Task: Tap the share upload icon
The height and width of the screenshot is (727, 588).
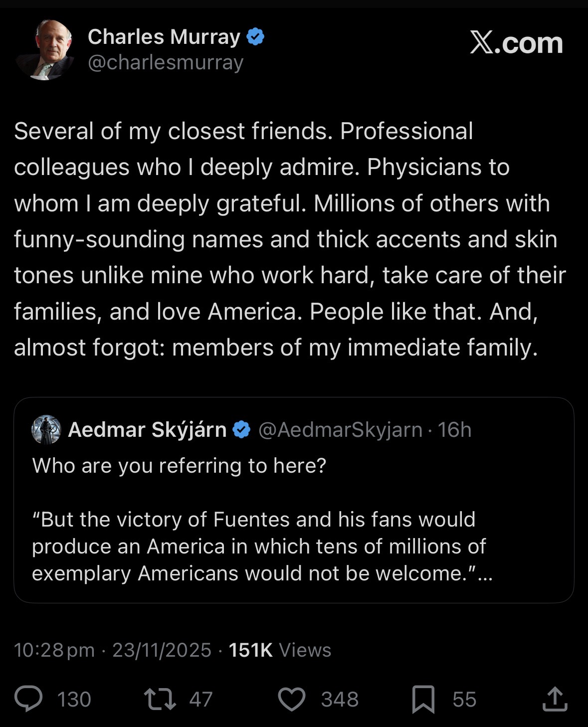Action: [555, 699]
